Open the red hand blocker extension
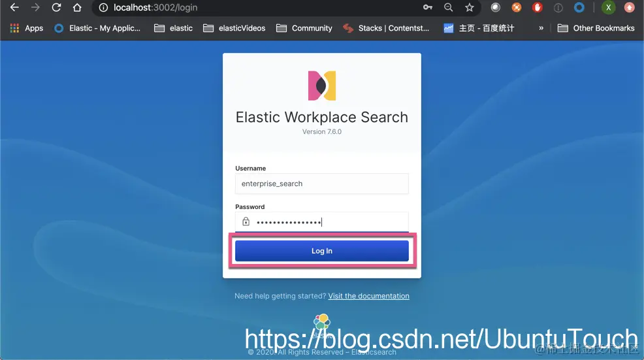The image size is (644, 360). 538,7
